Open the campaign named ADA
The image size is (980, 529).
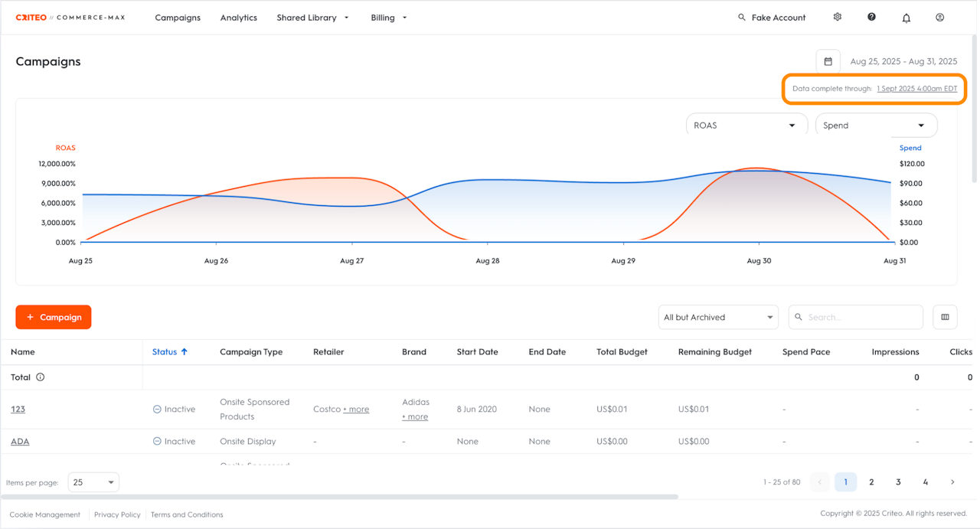[20, 442]
